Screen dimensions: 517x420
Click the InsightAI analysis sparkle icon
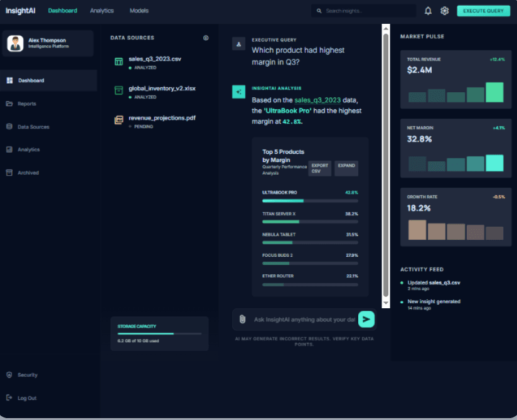(x=238, y=92)
